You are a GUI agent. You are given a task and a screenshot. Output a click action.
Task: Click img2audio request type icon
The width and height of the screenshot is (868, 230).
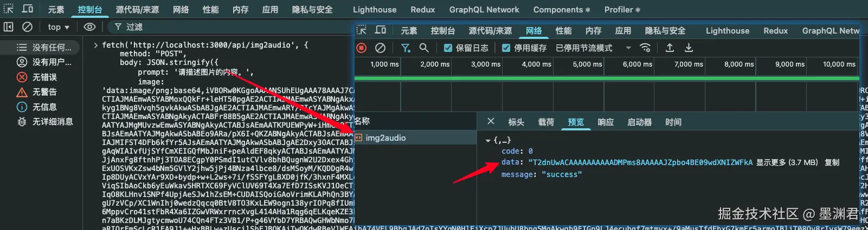pyautogui.click(x=359, y=137)
